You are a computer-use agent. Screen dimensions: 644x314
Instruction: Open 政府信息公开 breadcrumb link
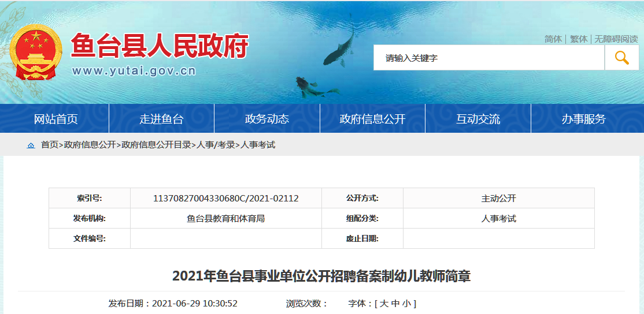coord(90,145)
